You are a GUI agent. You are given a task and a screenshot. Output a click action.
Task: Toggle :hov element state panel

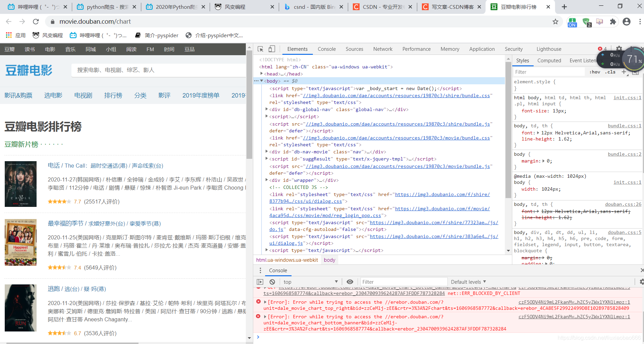pos(595,72)
